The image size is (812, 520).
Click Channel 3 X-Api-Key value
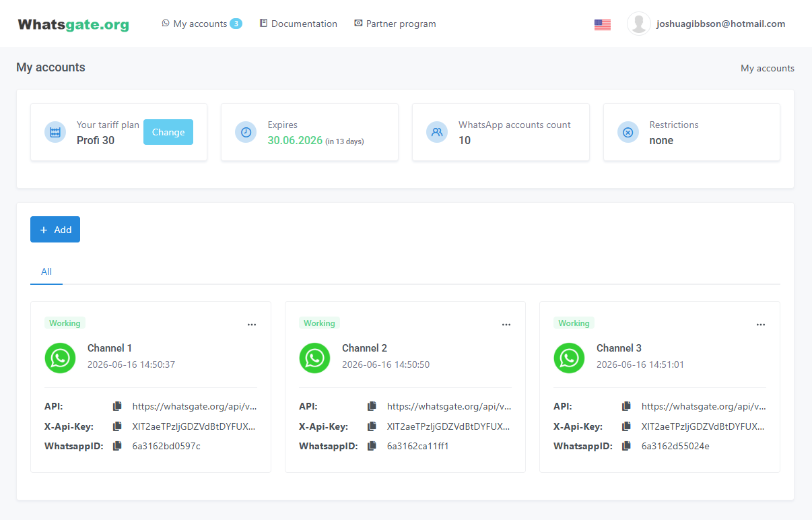(704, 426)
